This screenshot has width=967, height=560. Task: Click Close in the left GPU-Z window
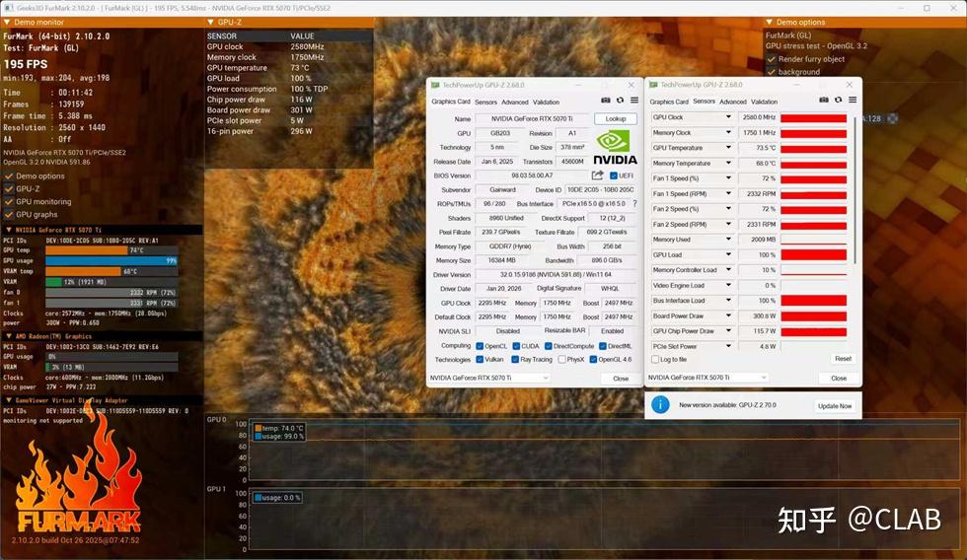tap(621, 379)
